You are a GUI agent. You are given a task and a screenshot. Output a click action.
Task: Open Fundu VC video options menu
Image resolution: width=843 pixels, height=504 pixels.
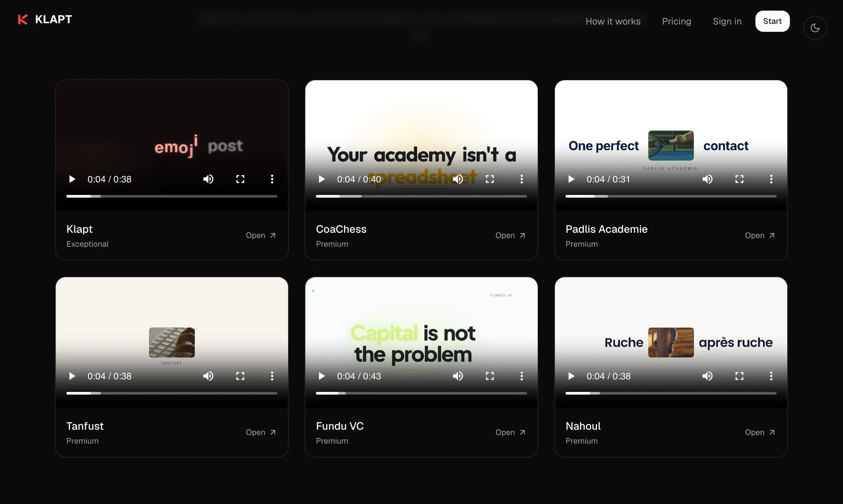click(521, 376)
